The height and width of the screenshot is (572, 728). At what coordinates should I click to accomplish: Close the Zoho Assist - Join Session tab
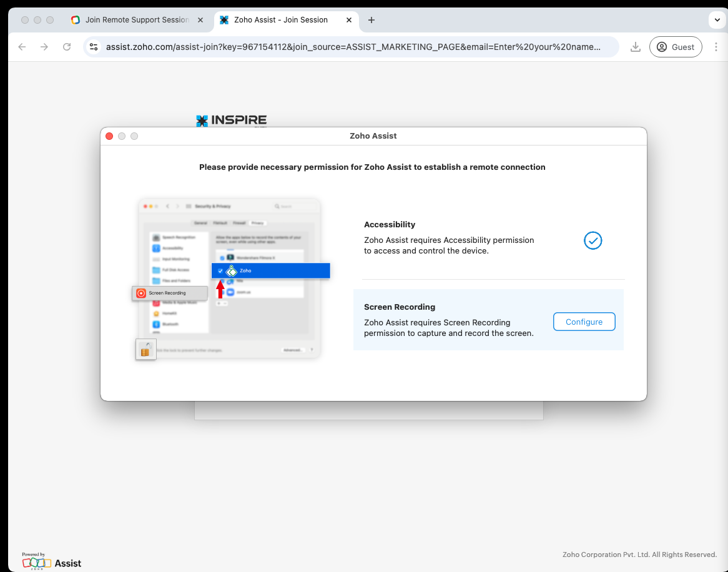(x=348, y=20)
